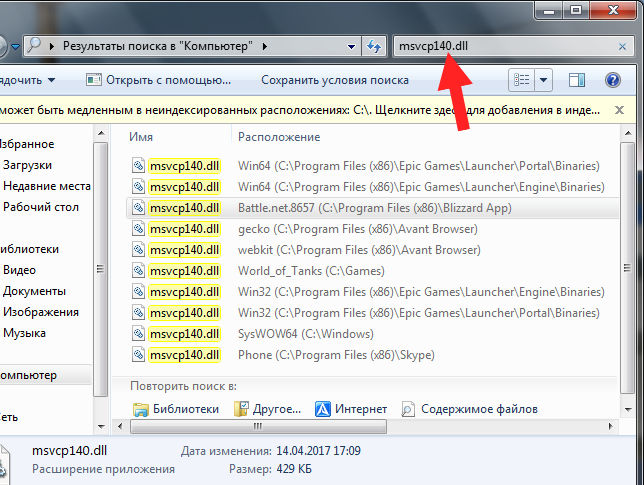Screen dimensions: 644x485
Task: Click the horizontal scroll right arrow
Action: coord(610,426)
